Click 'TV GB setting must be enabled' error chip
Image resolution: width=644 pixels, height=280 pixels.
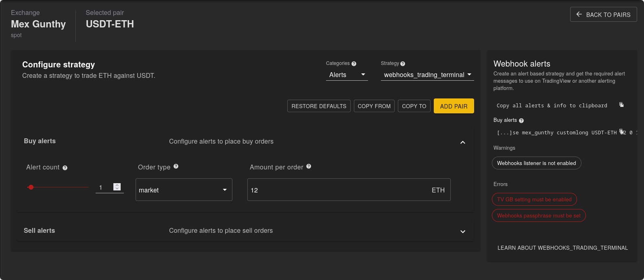point(534,199)
